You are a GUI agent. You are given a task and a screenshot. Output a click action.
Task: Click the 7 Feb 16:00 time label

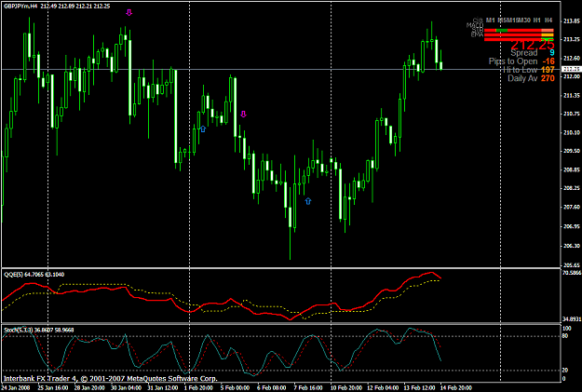pyautogui.click(x=308, y=387)
